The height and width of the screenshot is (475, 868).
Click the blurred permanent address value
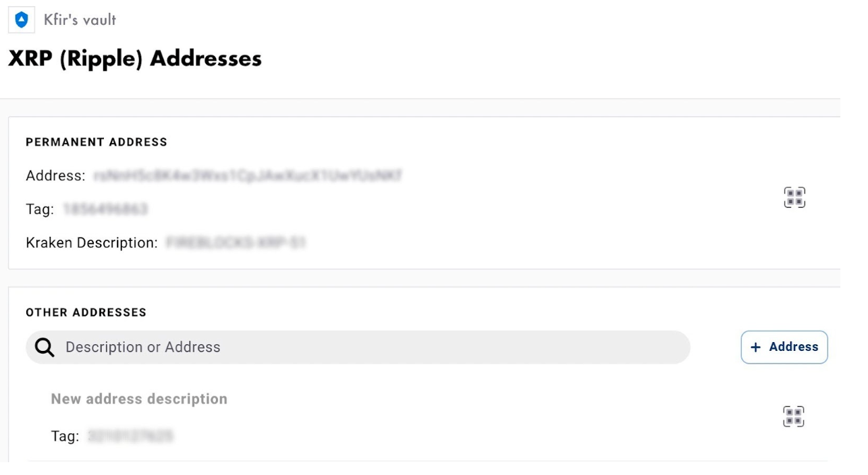coord(248,176)
